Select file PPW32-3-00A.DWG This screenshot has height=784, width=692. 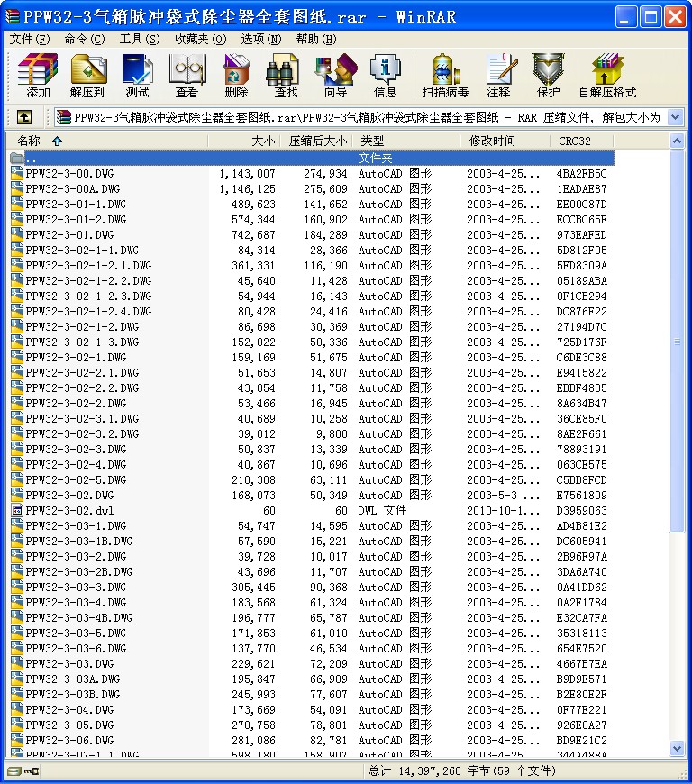(x=73, y=189)
